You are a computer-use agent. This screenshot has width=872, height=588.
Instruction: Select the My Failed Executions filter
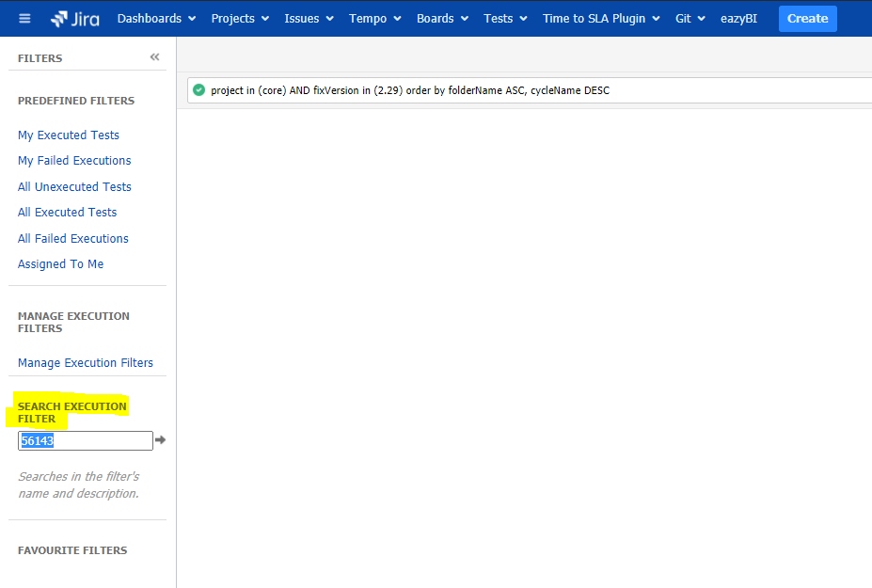pyautogui.click(x=74, y=161)
